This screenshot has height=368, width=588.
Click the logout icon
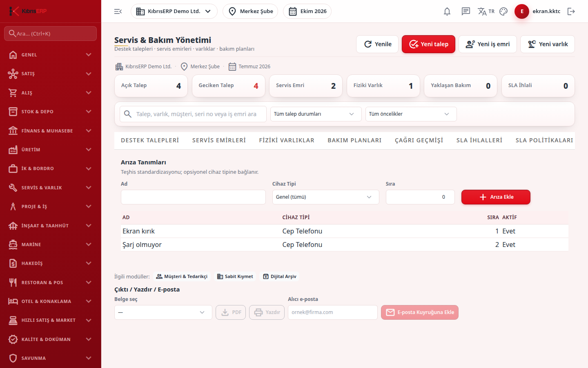coord(571,11)
